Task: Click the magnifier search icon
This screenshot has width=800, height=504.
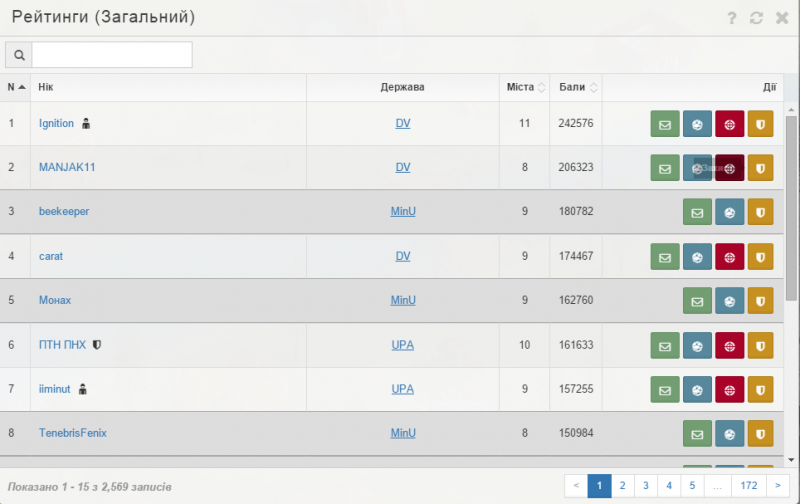Action: coord(18,55)
